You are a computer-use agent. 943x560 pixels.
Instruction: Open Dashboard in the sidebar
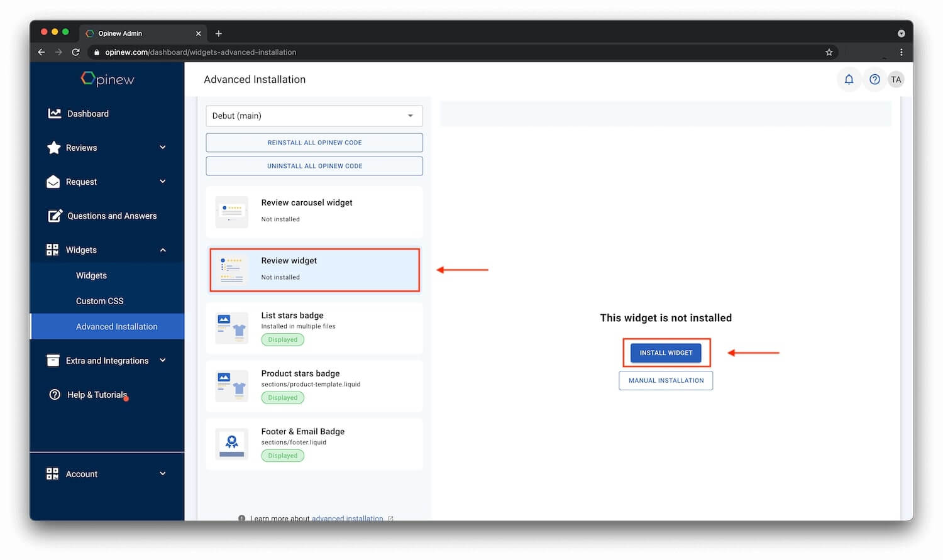[x=88, y=114]
